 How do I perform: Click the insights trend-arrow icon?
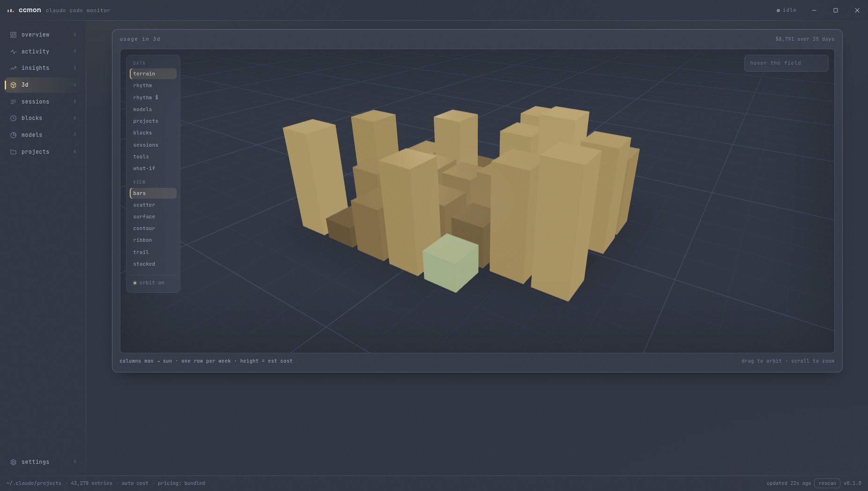13,68
